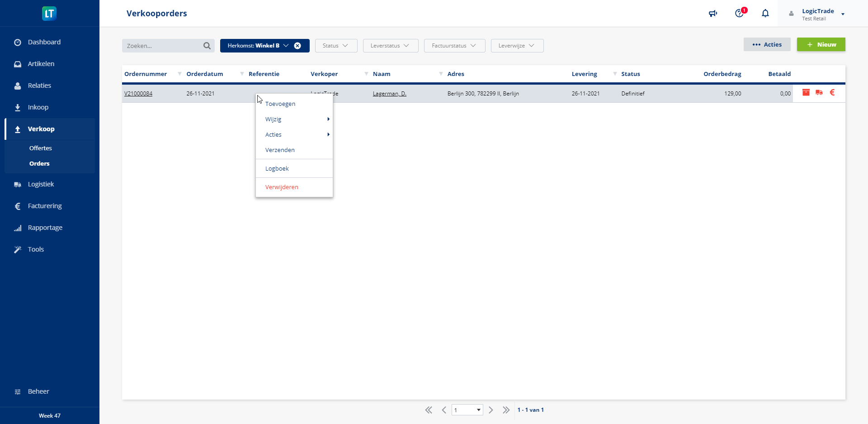The width and height of the screenshot is (868, 424).
Task: Open the help icon with red badge
Action: (x=739, y=14)
